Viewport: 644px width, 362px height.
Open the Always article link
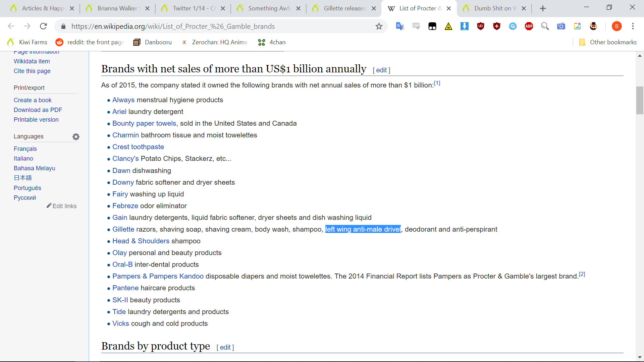click(123, 100)
